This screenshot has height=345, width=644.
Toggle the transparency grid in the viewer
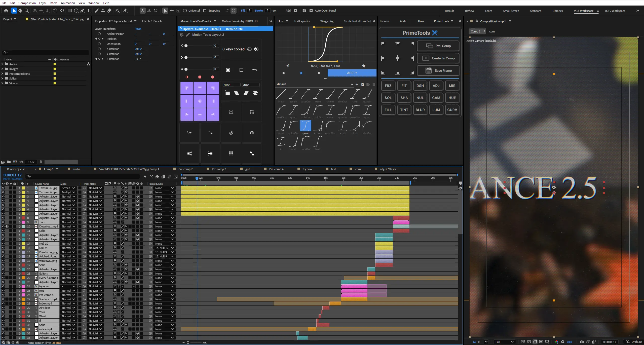pyautogui.click(x=529, y=342)
